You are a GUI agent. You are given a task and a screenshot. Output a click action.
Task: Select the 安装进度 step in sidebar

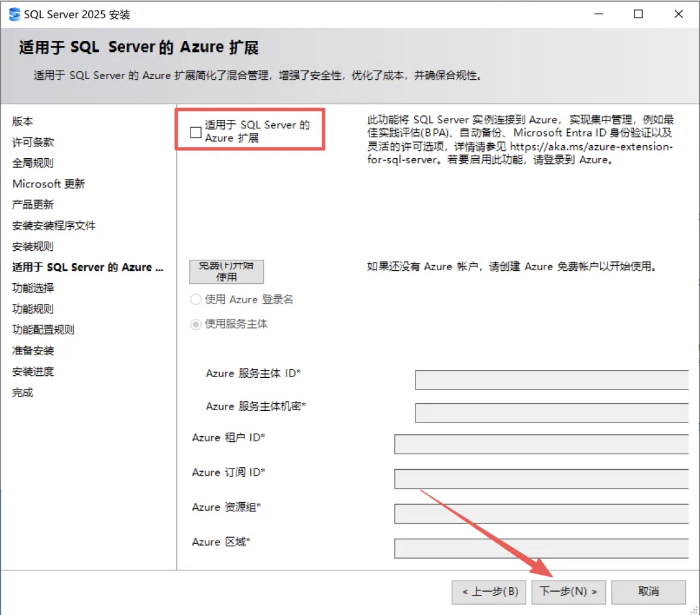point(32,371)
